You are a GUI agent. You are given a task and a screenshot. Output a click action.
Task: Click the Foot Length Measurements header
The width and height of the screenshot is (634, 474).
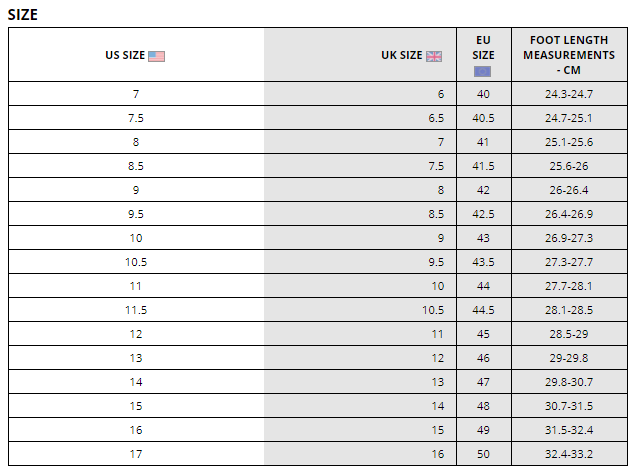[x=568, y=55]
